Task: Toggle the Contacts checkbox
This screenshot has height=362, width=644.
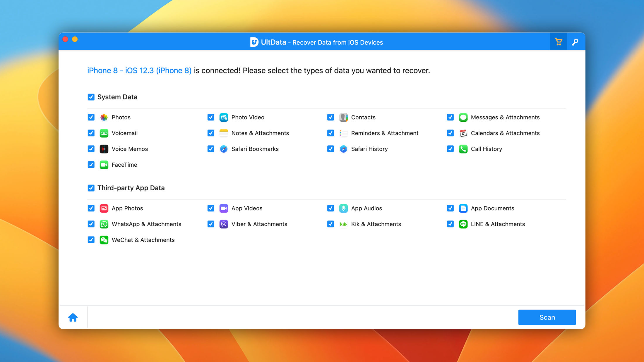Action: click(x=330, y=117)
